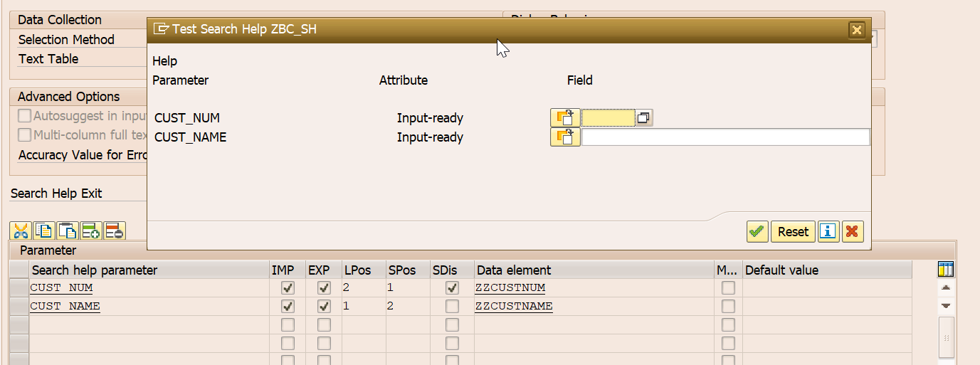Toggle Autosuggest in input checkbox
The width and height of the screenshot is (980, 365).
pyautogui.click(x=25, y=116)
